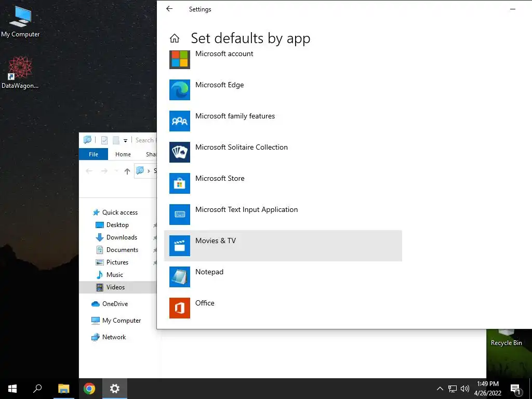
Task: Select the Microsoft family features icon
Action: [x=179, y=121]
